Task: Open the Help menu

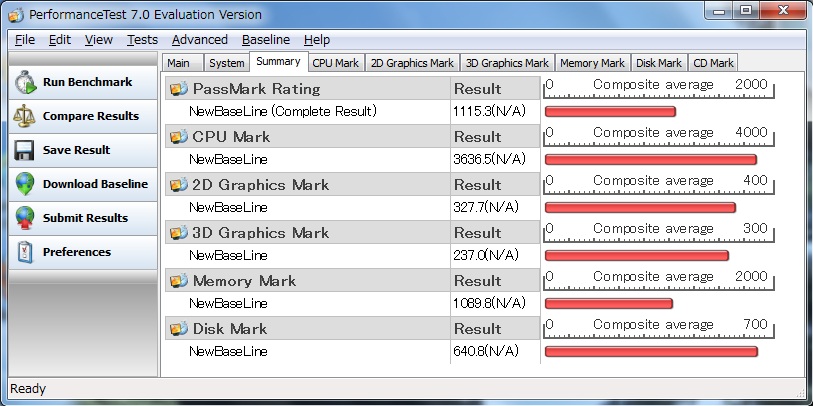Action: click(317, 40)
